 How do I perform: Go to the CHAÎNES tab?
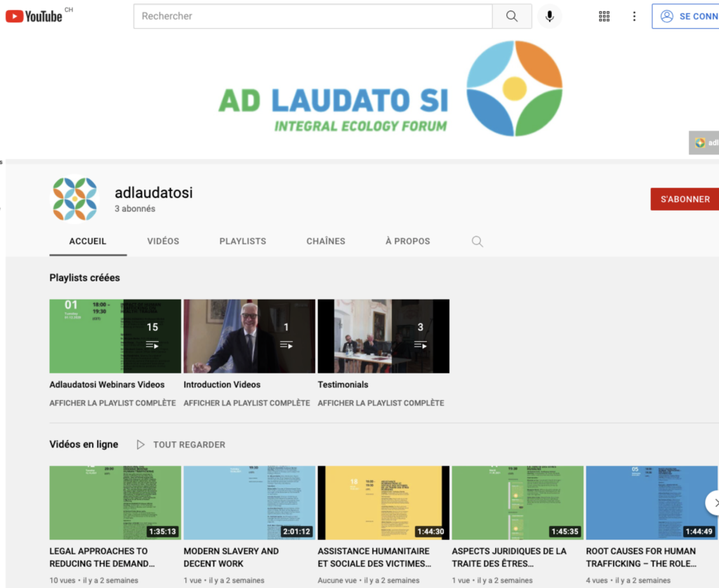click(326, 241)
